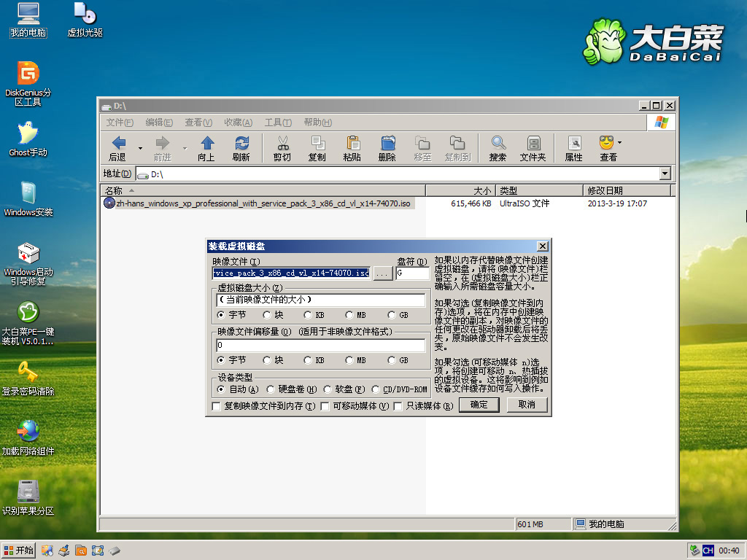Click the Search (搜索) toolbar icon
The width and height of the screenshot is (747, 560).
click(x=498, y=148)
